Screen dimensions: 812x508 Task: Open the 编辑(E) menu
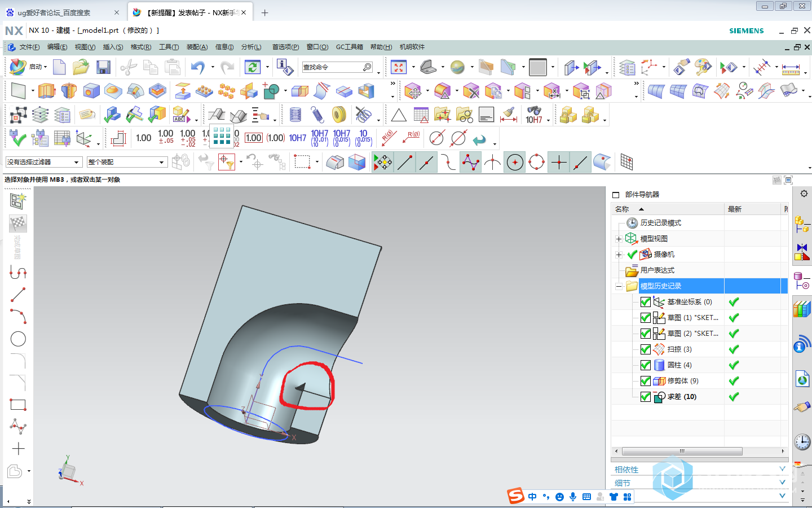(x=57, y=47)
